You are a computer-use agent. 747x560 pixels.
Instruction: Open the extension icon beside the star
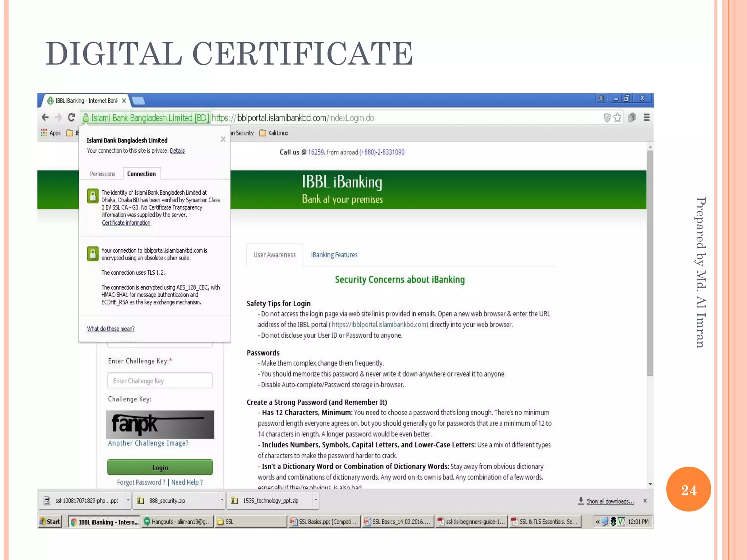point(632,117)
